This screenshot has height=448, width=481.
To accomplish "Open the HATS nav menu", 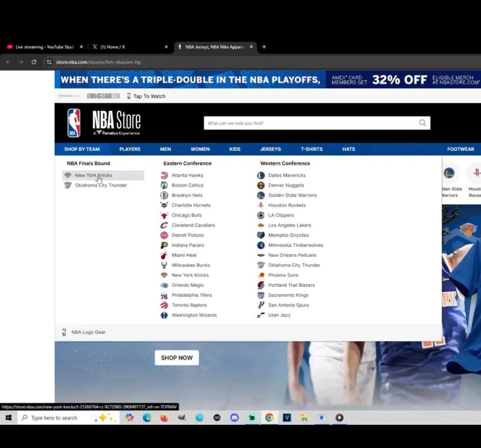I will point(348,149).
